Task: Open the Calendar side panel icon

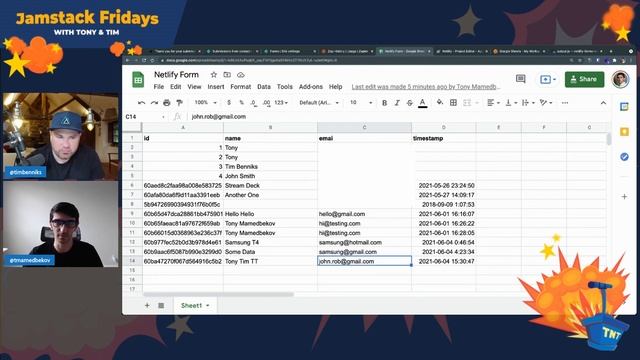Action: (x=624, y=107)
